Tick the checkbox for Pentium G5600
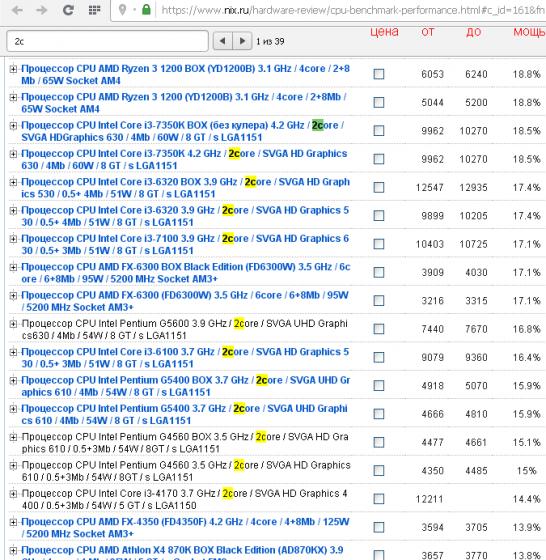Image resolution: width=546 pixels, height=560 pixels. (x=379, y=329)
